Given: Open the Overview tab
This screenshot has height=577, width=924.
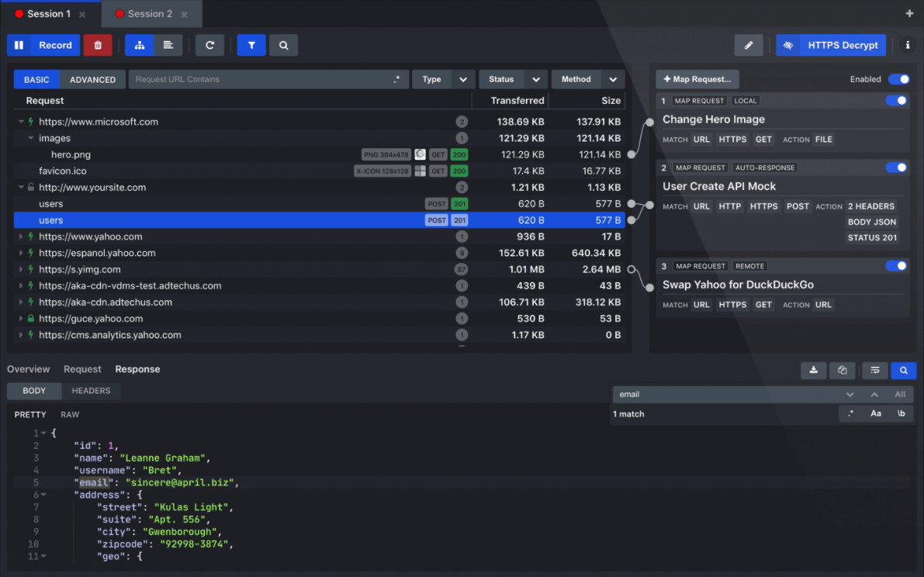Looking at the screenshot, I should pyautogui.click(x=28, y=369).
